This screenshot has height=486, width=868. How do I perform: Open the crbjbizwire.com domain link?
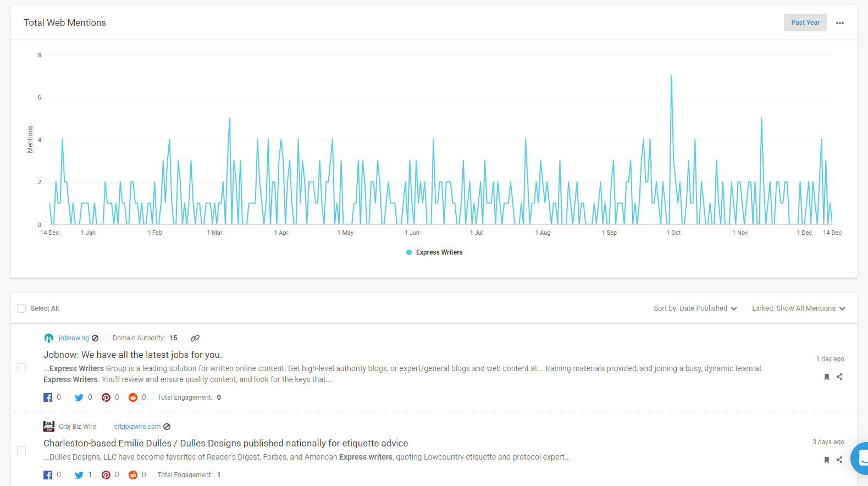tap(137, 427)
